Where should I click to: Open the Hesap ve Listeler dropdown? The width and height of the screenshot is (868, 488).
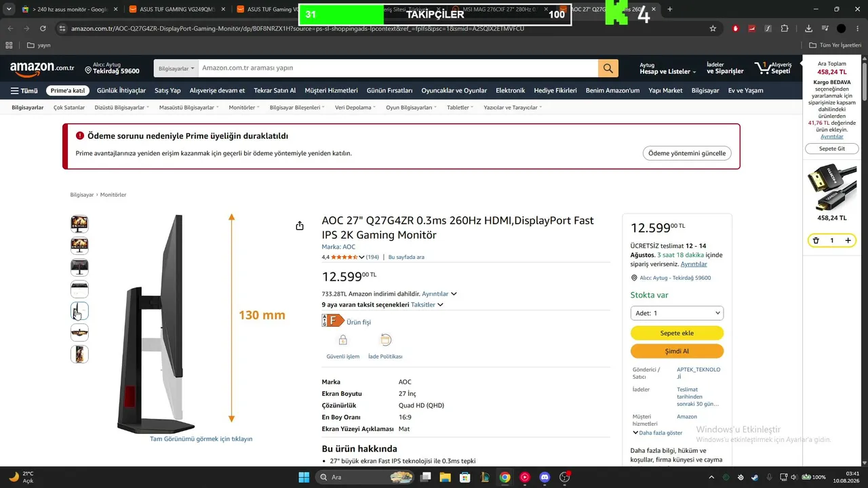(668, 68)
